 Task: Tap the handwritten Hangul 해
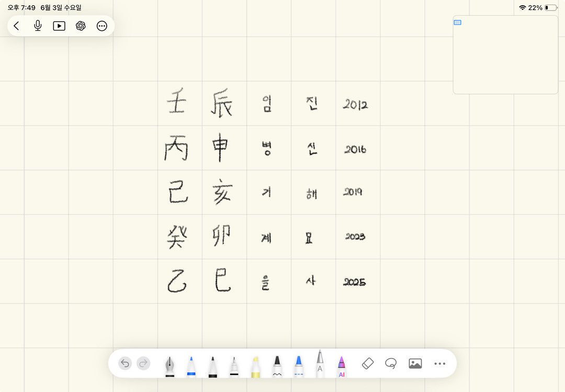click(x=312, y=194)
